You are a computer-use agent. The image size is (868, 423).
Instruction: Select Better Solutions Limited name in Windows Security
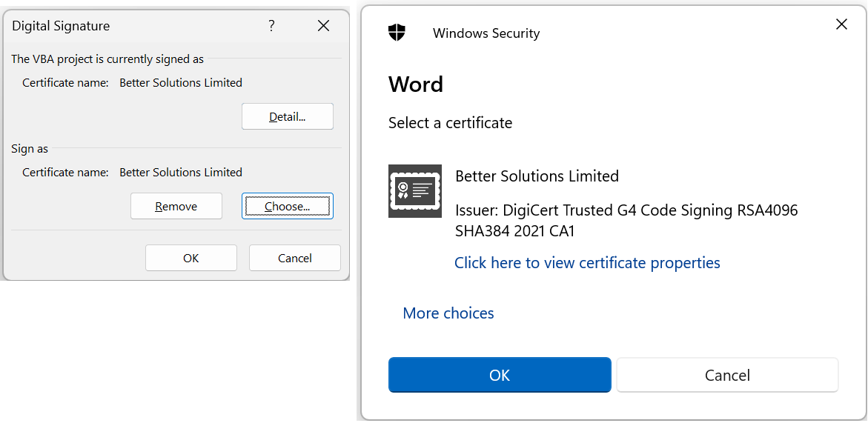[x=537, y=176]
